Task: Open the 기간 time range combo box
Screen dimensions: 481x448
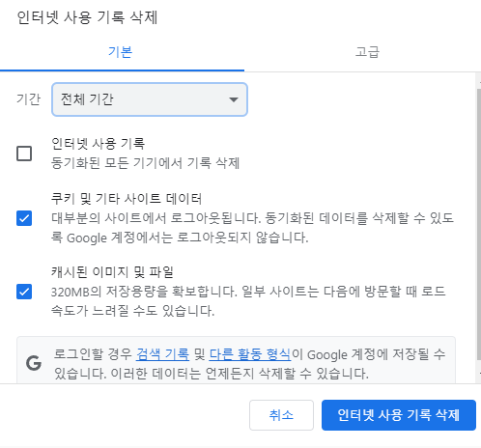Action: pos(150,99)
